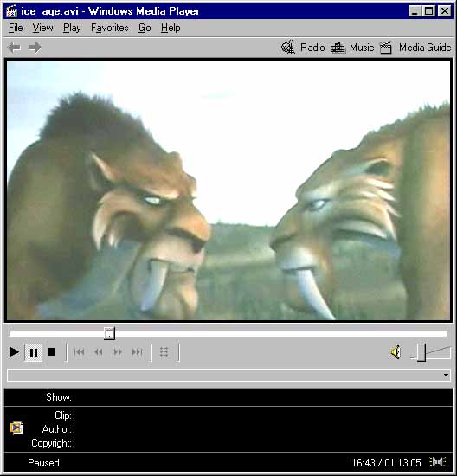Click the Skip Back button

80,352
